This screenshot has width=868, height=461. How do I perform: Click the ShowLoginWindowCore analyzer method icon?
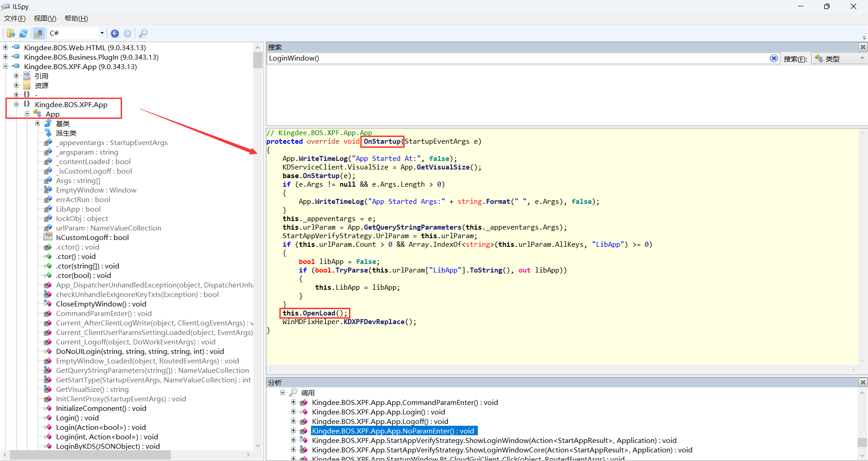tap(304, 450)
